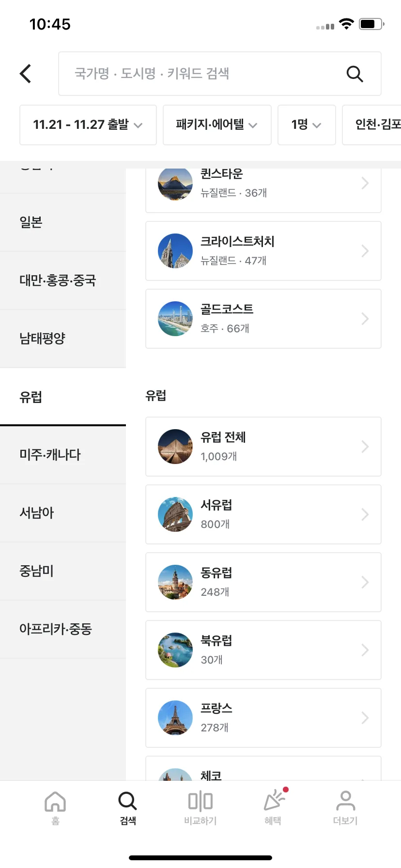Expand the 11.21 - 11.27 출발 date dropdown
The image size is (401, 868).
click(x=88, y=125)
